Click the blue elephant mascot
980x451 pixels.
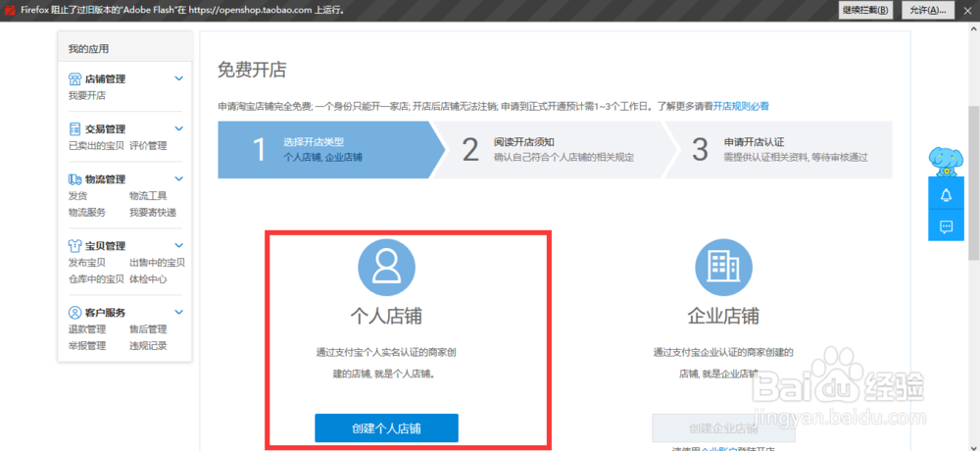pyautogui.click(x=945, y=162)
